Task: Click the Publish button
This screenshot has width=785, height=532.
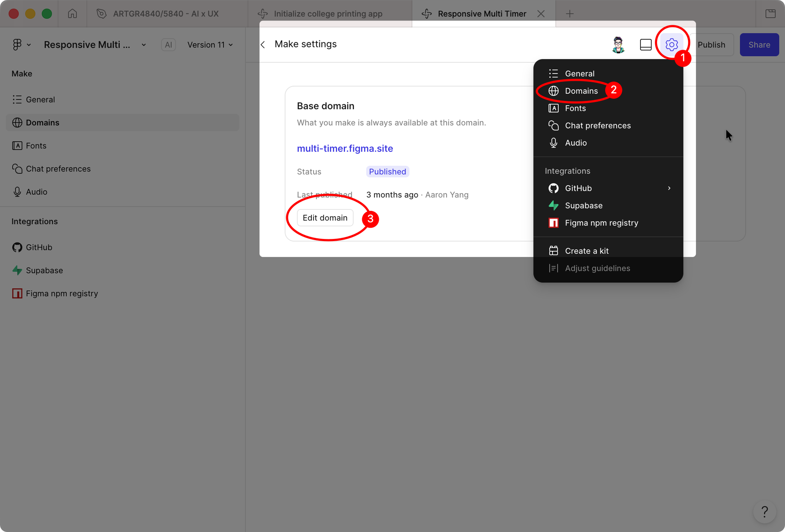Action: [x=711, y=45]
